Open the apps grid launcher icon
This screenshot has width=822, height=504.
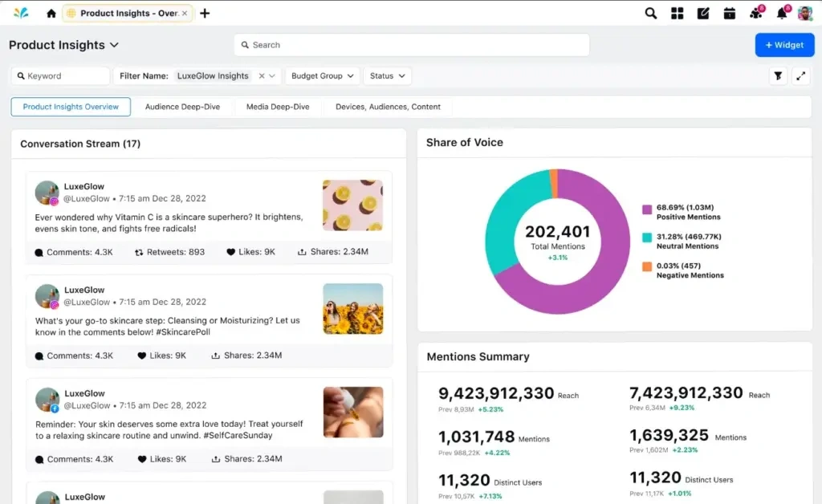(x=678, y=13)
